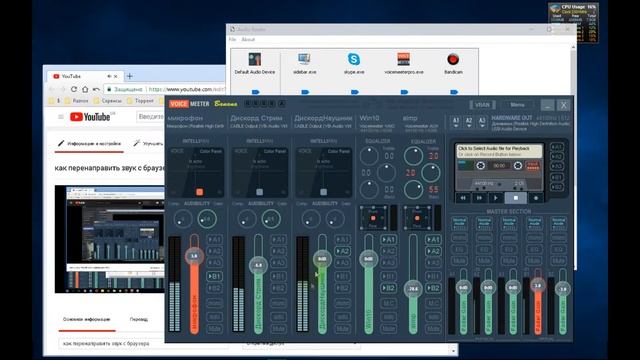Viewport: 640px width, 360px height.
Task: Click the CPU Usage gadget
Action: click(x=573, y=22)
